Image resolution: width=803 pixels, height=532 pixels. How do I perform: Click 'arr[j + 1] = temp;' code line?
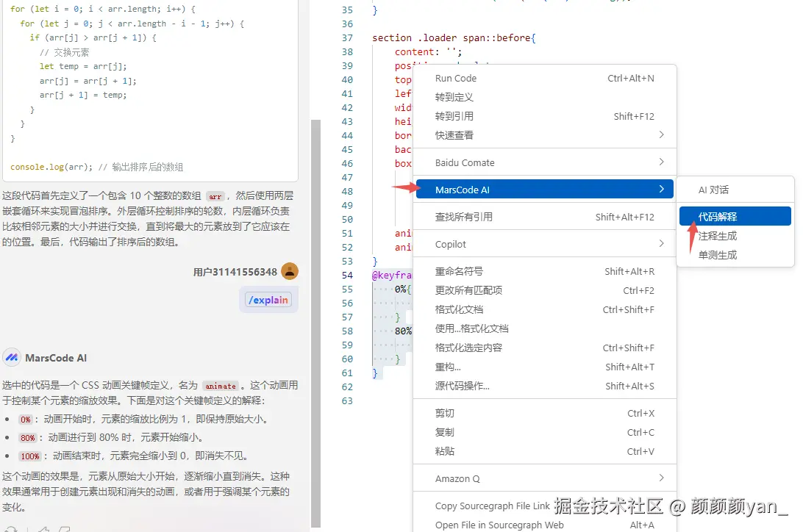click(83, 95)
